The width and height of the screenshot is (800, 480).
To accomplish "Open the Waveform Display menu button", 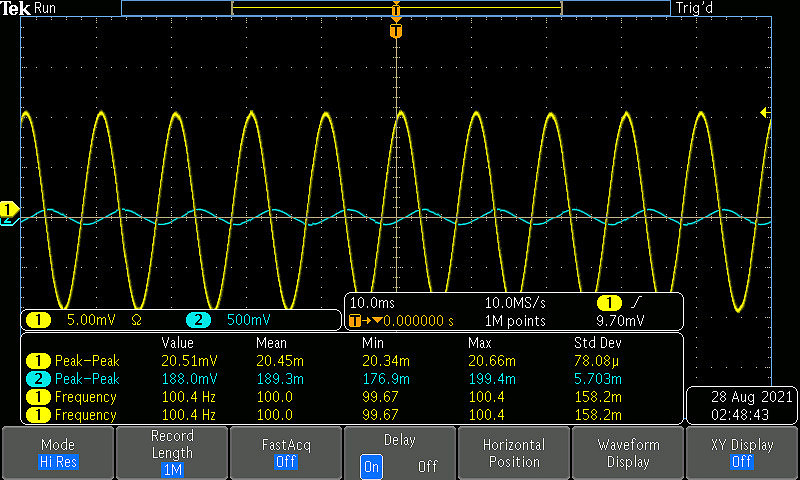I will pyautogui.click(x=628, y=453).
